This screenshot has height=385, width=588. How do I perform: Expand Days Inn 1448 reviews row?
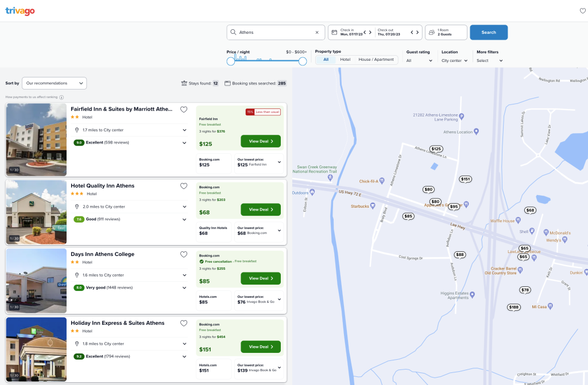130,288
